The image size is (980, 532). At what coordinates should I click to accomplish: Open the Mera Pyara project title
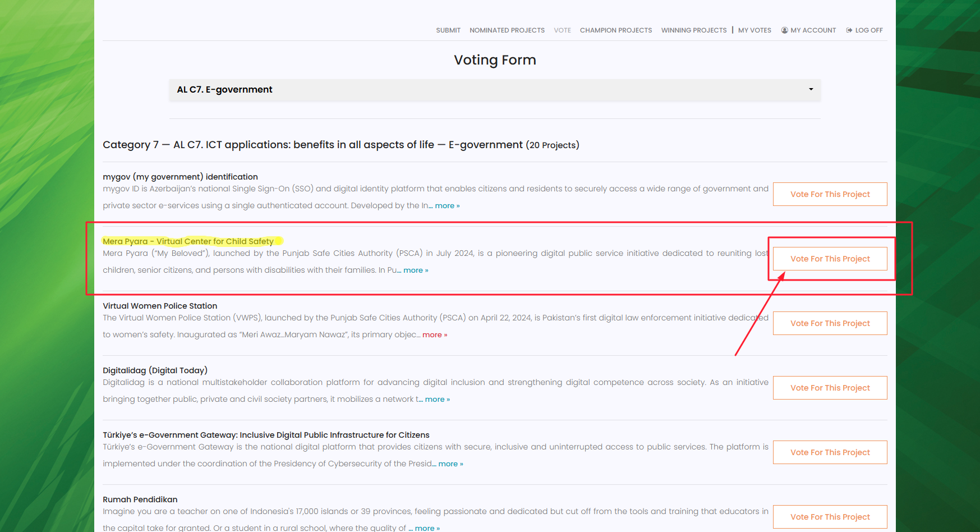click(188, 241)
